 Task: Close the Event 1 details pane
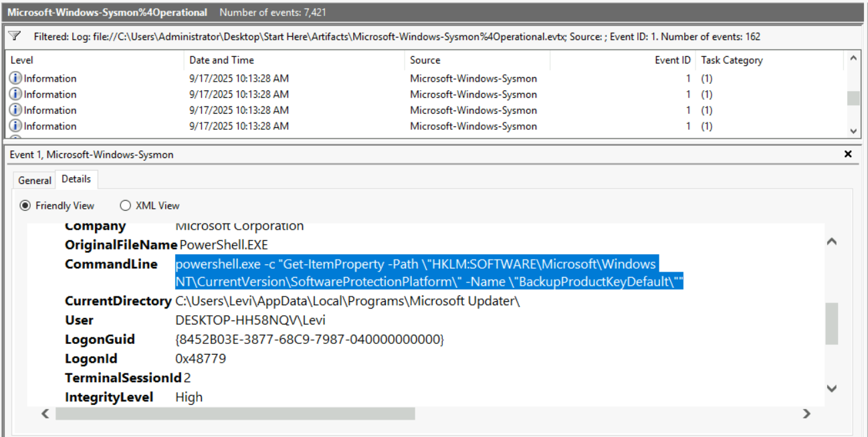[848, 155]
